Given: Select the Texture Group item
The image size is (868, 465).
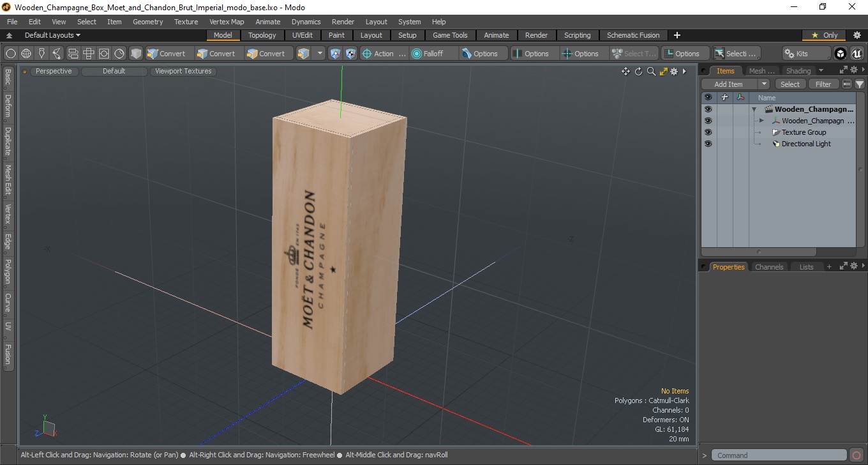Looking at the screenshot, I should (x=804, y=132).
